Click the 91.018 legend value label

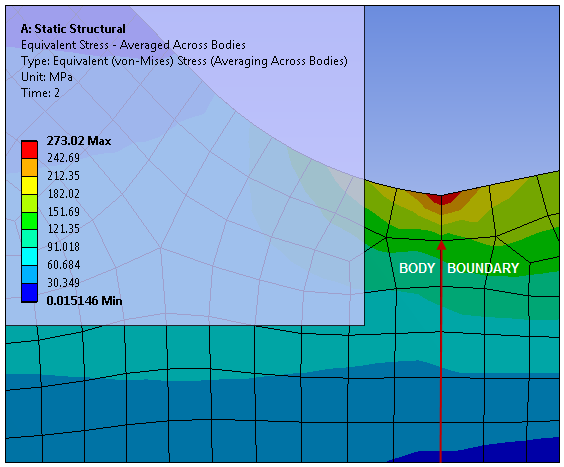(x=63, y=247)
